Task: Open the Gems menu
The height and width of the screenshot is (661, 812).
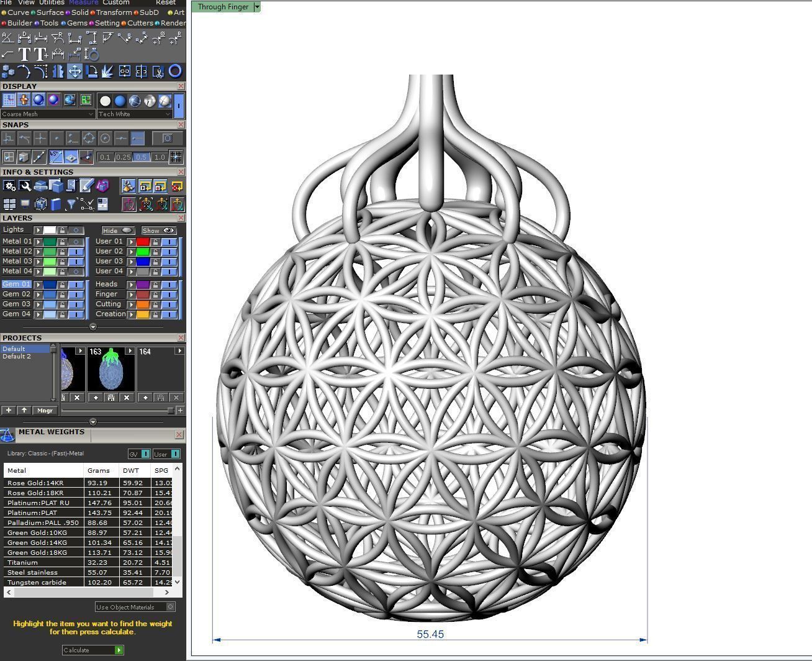Action: pyautogui.click(x=77, y=23)
